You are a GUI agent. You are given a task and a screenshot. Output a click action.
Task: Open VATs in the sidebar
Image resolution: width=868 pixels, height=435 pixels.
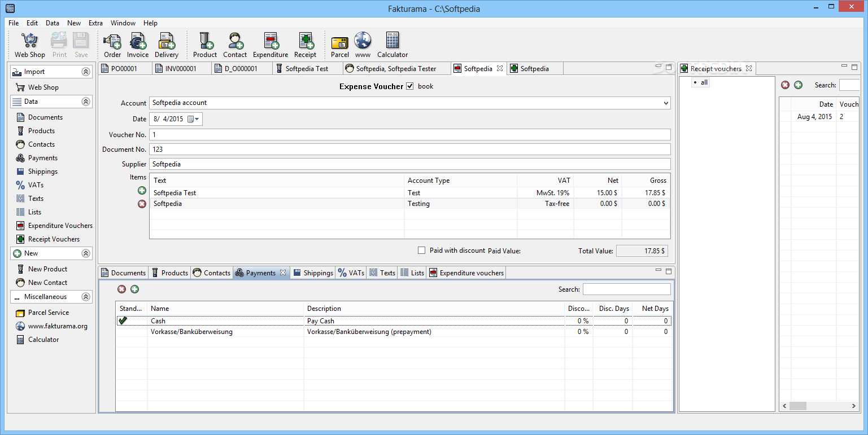(29, 185)
